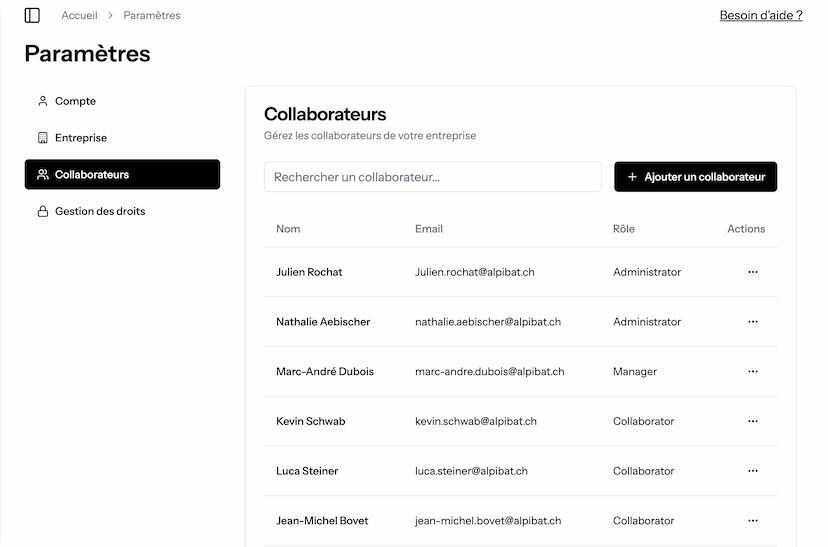Select the Nom column header

point(288,229)
